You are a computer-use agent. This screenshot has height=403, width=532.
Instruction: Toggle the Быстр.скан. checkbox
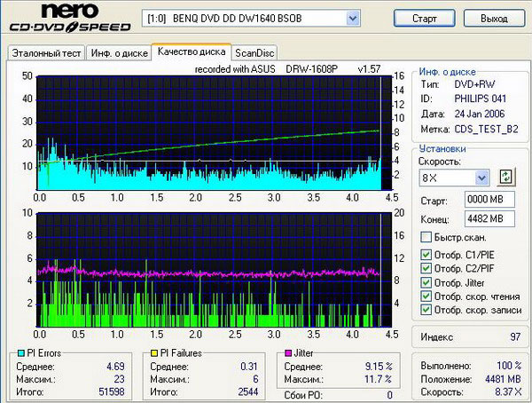point(426,237)
